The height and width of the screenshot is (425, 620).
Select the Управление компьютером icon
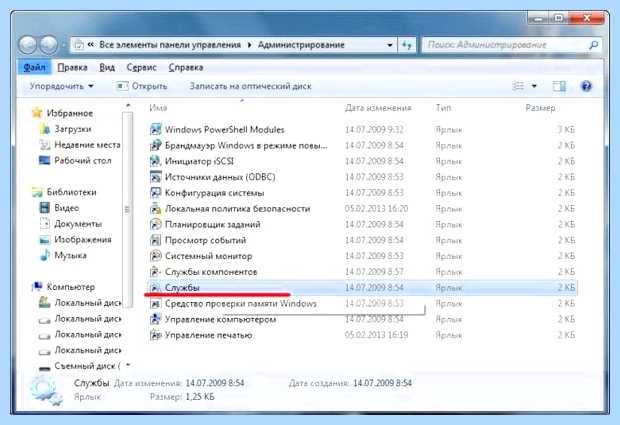pyautogui.click(x=155, y=319)
